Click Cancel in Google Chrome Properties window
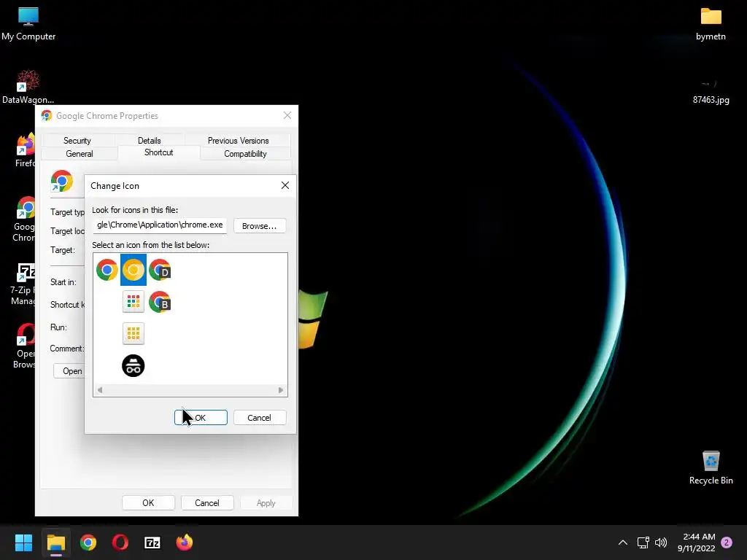Viewport: 747px width, 560px height. coord(206,503)
